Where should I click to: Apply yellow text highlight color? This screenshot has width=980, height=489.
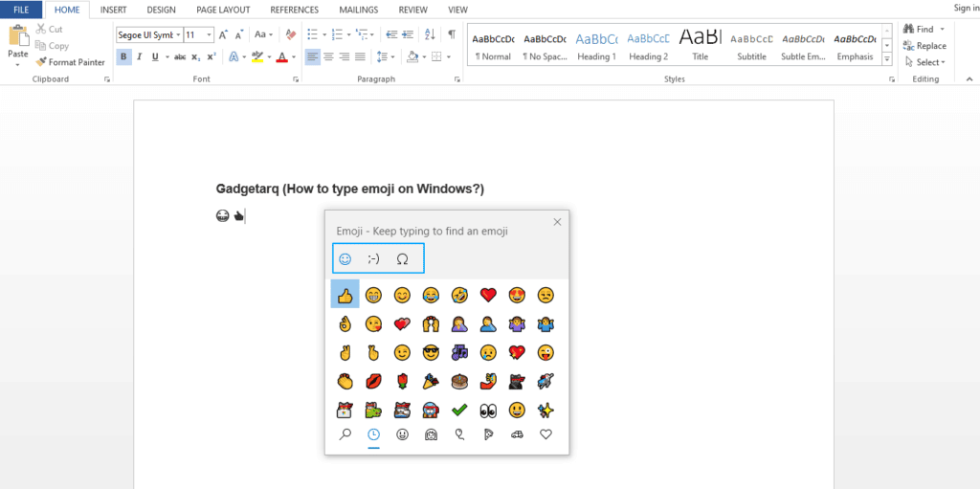pyautogui.click(x=256, y=56)
